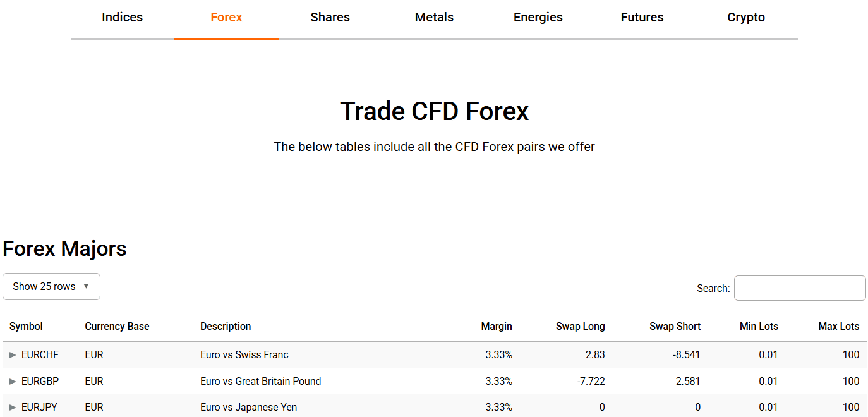Screen dimensions: 868x417
Task: Expand the EURCHF row details
Action: (x=13, y=354)
